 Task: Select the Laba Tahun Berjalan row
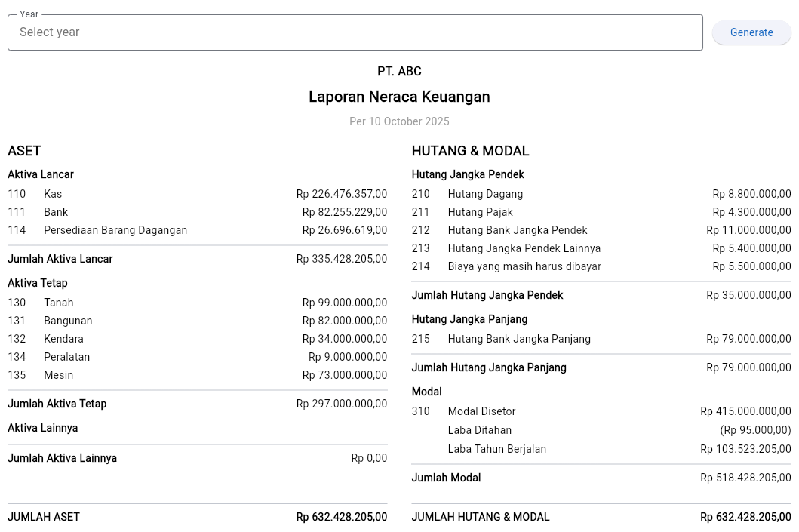[x=496, y=449]
